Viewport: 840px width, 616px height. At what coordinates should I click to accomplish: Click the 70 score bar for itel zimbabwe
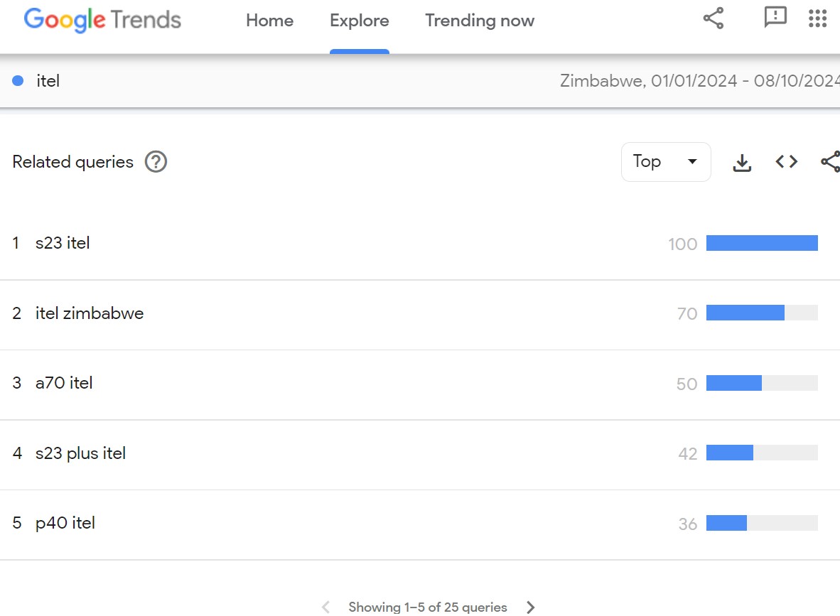coord(762,313)
